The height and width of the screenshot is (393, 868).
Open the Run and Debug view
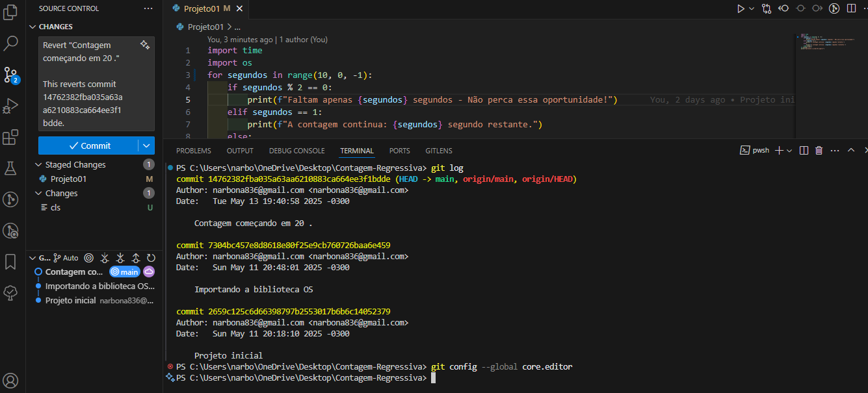(x=10, y=106)
